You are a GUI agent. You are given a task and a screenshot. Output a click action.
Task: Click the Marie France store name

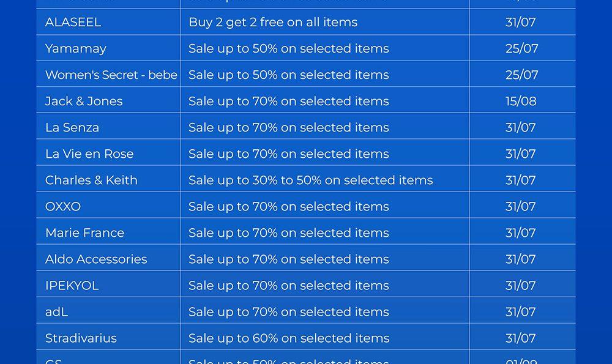tap(84, 233)
